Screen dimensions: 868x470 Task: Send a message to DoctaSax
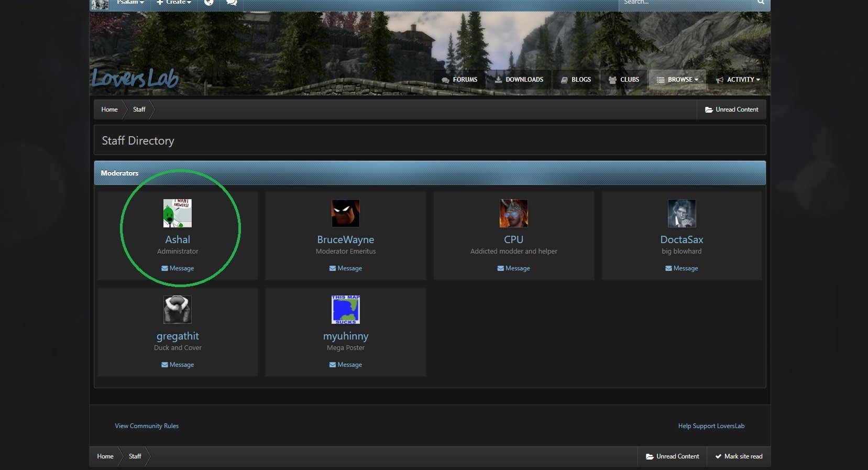pyautogui.click(x=682, y=268)
